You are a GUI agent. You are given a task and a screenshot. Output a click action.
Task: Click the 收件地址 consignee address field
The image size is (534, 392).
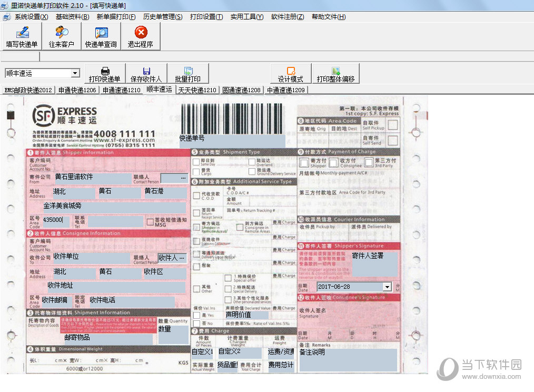click(x=116, y=287)
